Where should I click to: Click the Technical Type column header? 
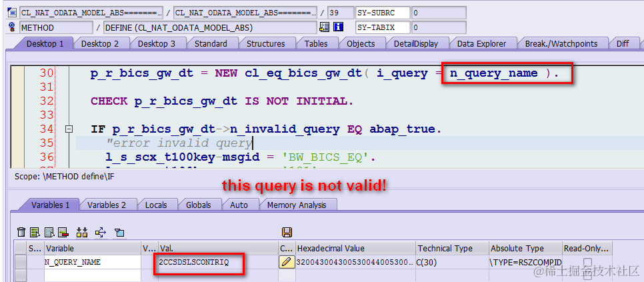(x=453, y=249)
